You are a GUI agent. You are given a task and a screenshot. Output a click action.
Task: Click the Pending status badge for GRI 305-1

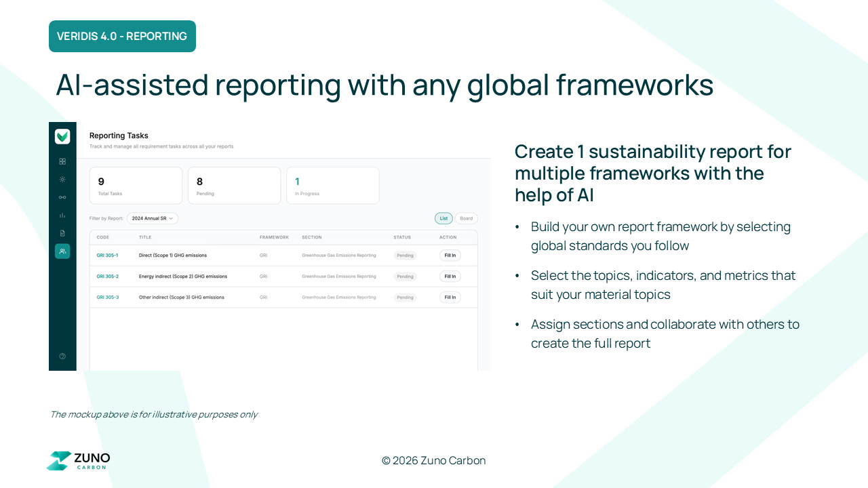405,256
